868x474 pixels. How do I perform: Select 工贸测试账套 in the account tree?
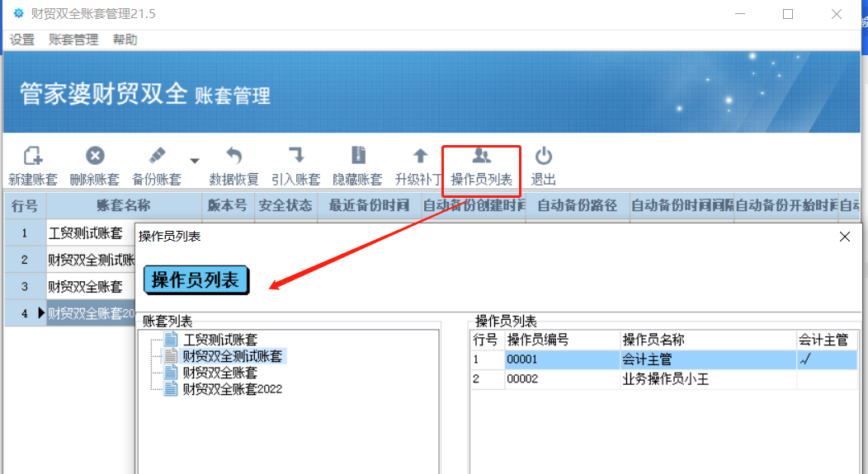(220, 340)
